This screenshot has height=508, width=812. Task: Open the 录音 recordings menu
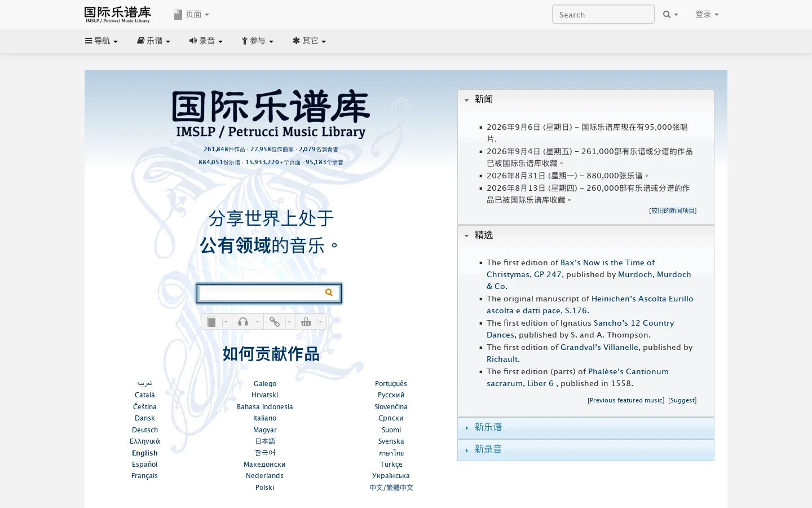click(x=206, y=41)
